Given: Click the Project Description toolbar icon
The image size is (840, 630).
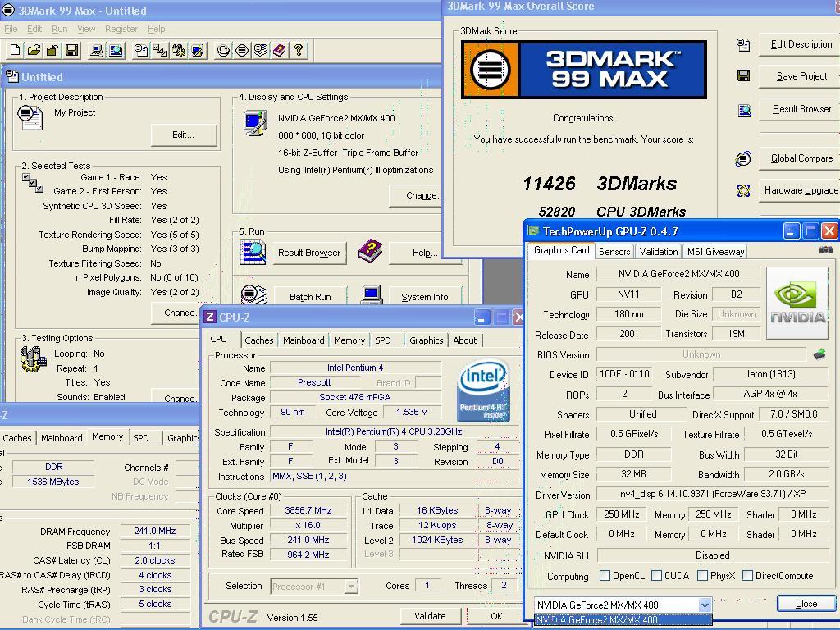Looking at the screenshot, I should click(x=141, y=50).
